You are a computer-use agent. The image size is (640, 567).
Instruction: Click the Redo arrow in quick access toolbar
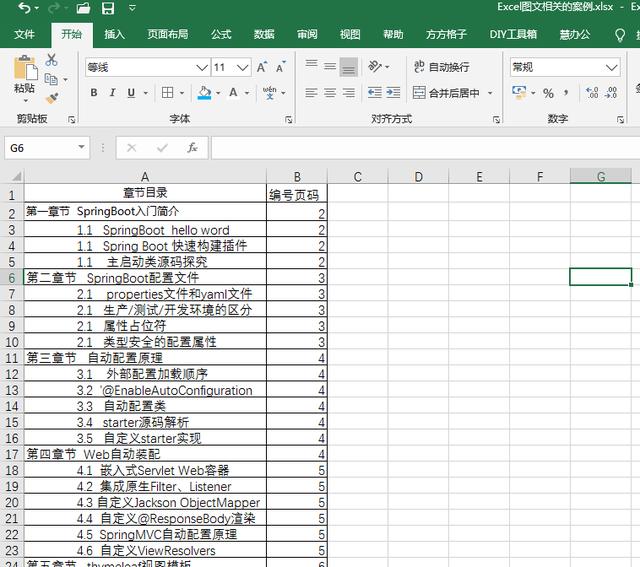pyautogui.click(x=53, y=8)
